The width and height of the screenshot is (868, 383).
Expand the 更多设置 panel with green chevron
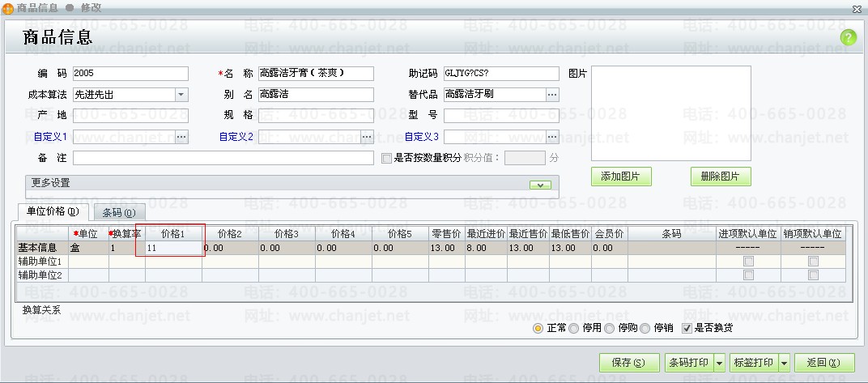(x=540, y=185)
